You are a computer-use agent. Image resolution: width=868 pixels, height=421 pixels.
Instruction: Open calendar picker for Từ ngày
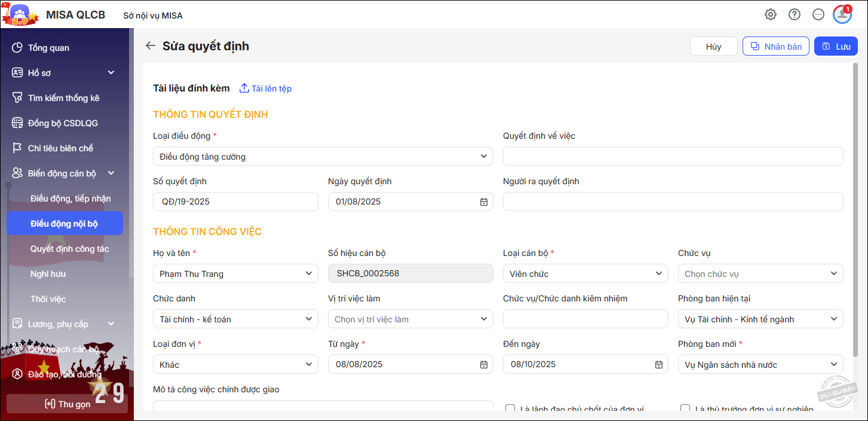(483, 365)
